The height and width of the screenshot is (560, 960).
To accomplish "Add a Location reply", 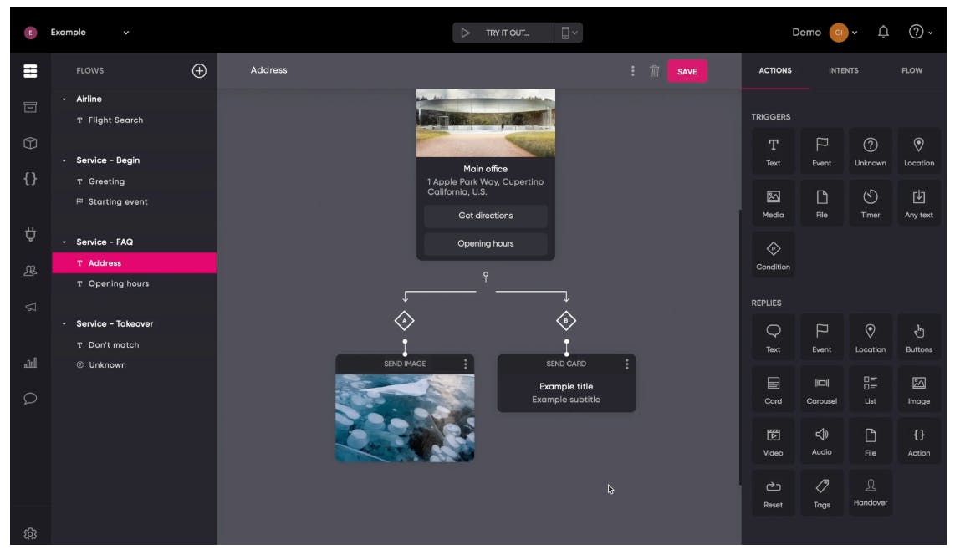I will [x=870, y=338].
